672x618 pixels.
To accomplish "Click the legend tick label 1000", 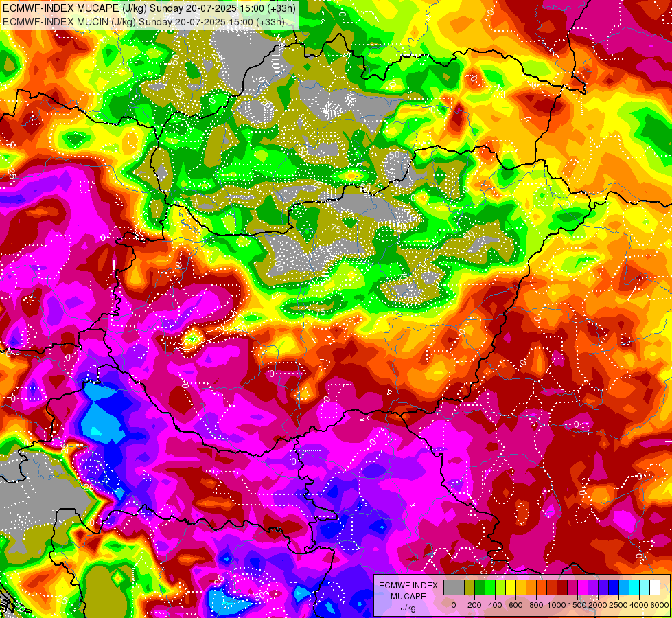I will click(x=557, y=605).
